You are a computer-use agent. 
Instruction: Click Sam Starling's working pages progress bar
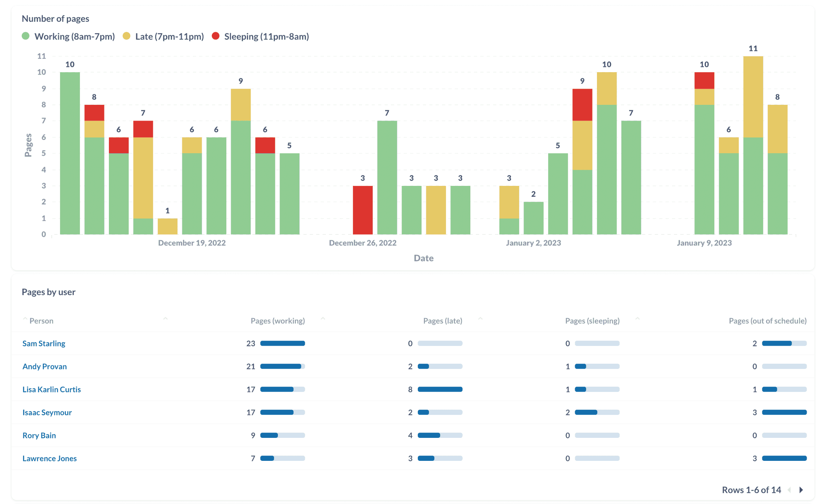pos(283,343)
